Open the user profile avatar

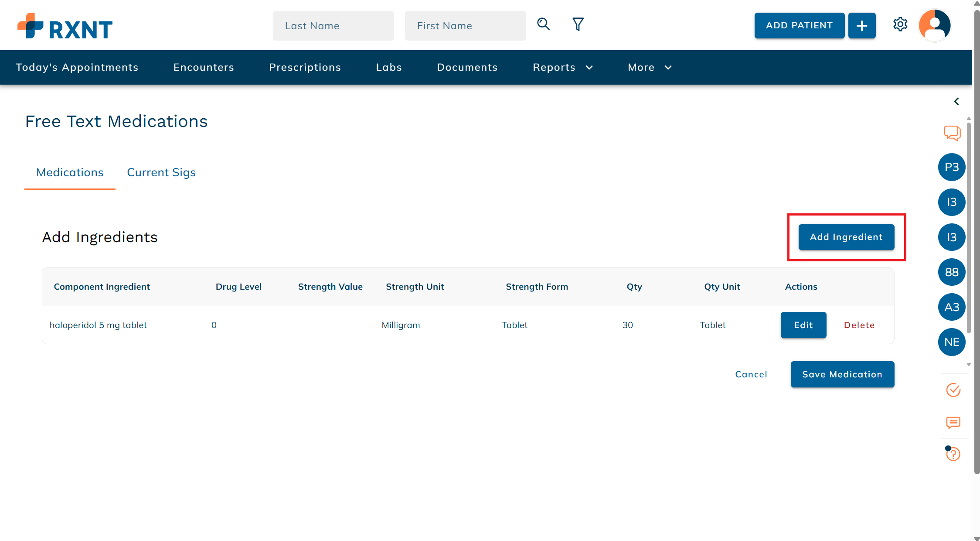[x=934, y=25]
